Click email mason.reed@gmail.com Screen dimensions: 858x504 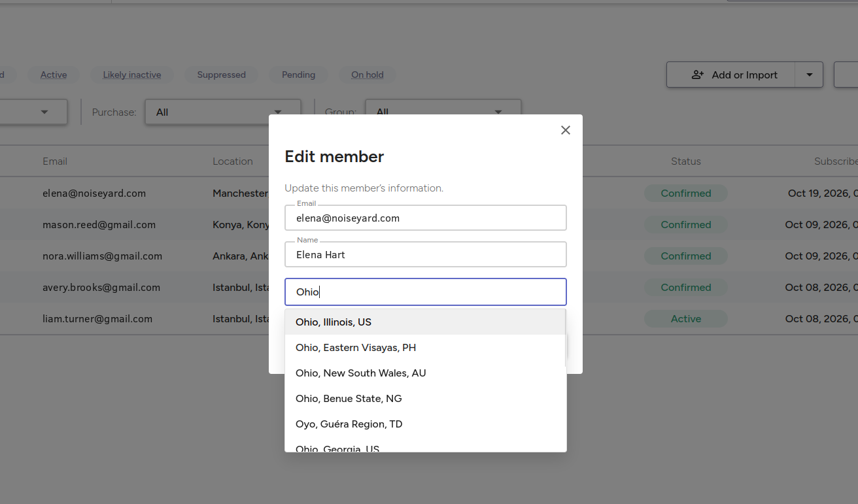[x=99, y=225]
